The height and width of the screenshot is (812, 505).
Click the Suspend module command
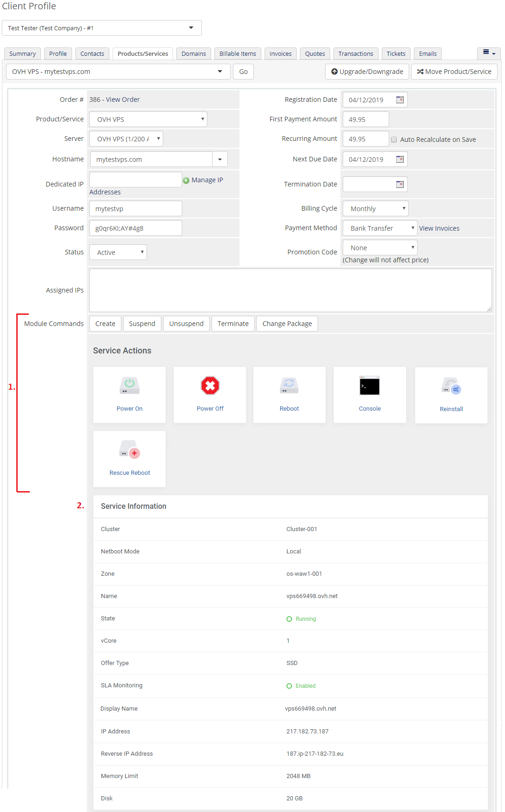142,324
